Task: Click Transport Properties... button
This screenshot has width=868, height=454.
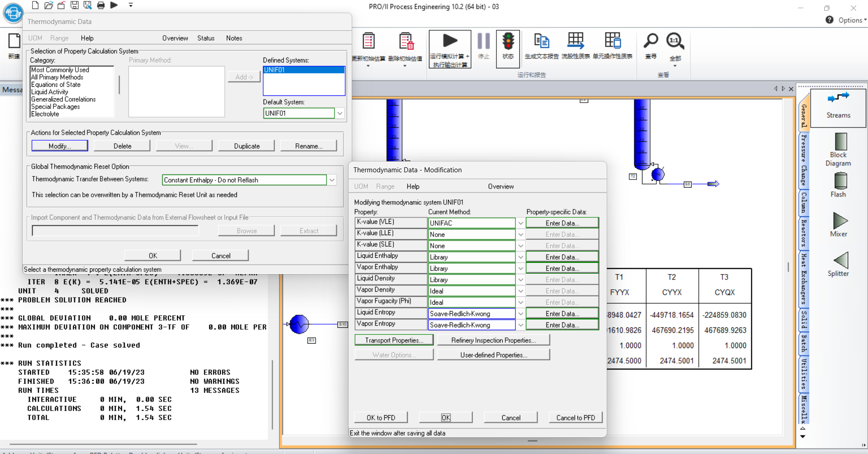Action: click(394, 340)
